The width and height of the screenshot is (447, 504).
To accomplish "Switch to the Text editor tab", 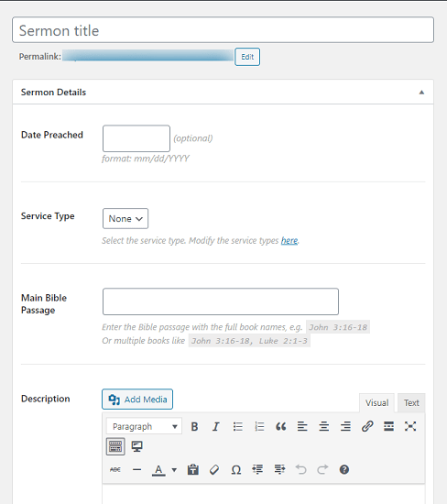I will point(411,403).
